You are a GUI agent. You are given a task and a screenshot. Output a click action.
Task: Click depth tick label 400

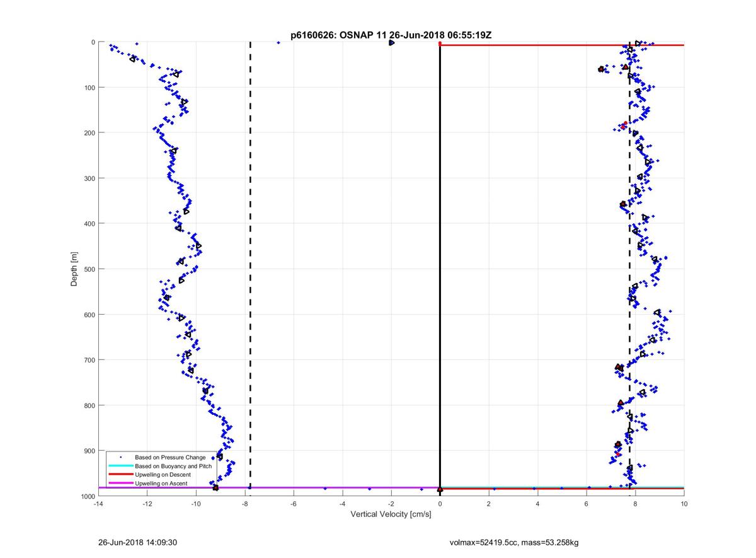pos(89,224)
